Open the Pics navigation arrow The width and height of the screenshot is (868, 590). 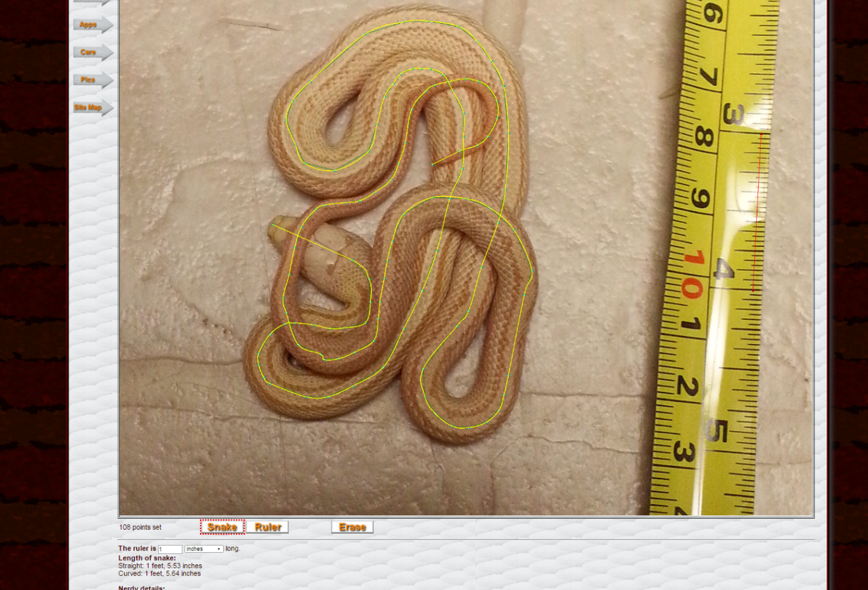[92, 80]
